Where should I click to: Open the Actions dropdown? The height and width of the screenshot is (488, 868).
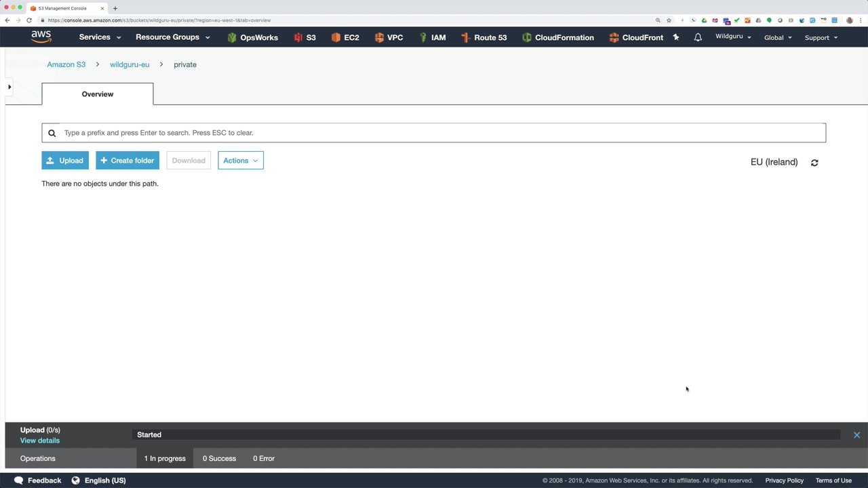(241, 161)
